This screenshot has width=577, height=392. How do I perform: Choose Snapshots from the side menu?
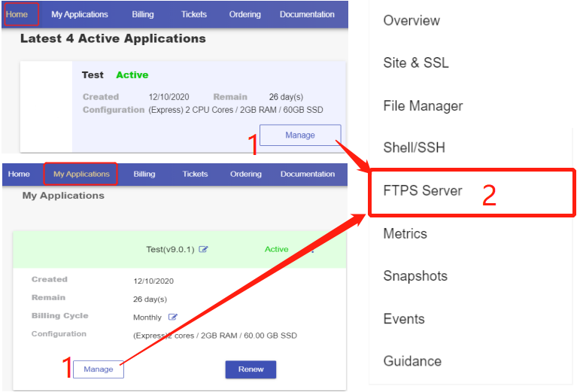pos(415,276)
